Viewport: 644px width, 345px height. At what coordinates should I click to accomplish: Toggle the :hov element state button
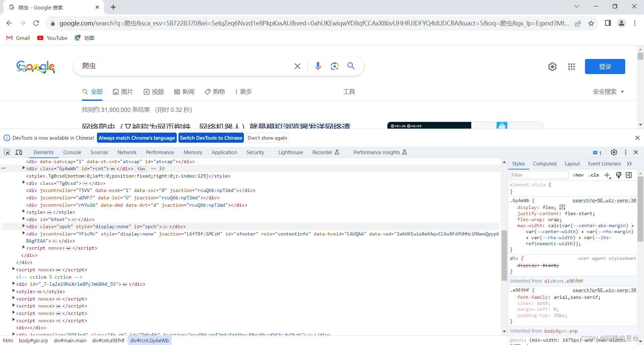tap(578, 175)
